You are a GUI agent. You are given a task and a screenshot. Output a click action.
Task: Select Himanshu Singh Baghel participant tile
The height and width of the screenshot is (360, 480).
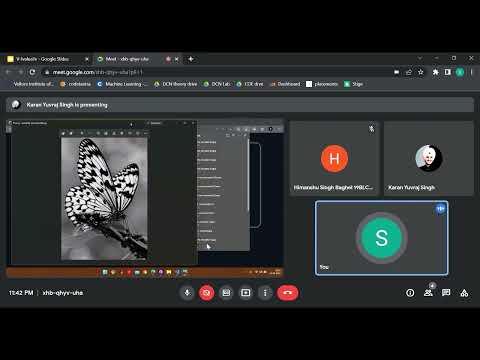(x=334, y=158)
